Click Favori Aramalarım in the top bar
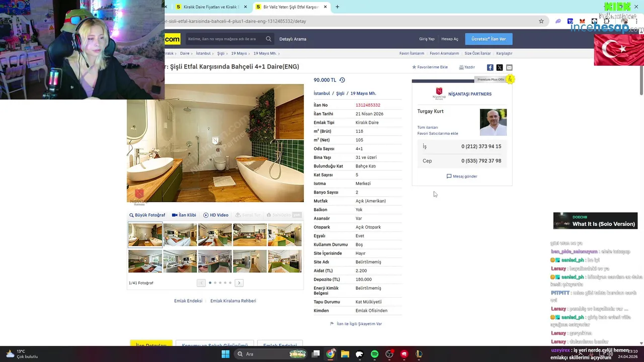The width and height of the screenshot is (644, 362). (444, 53)
